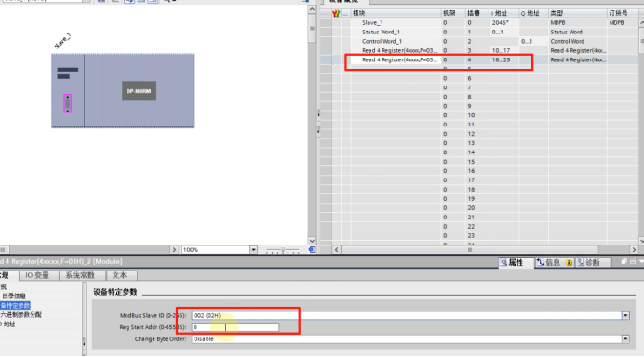This screenshot has height=357, width=644.
Task: Select 十六进制参数分配 in navigation tree
Action: tap(21, 315)
